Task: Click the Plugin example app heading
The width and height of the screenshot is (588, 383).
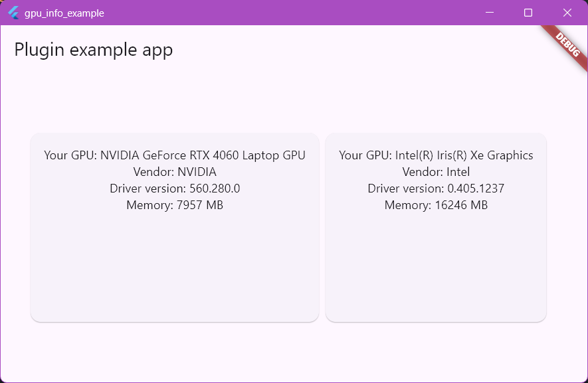Action: pyautogui.click(x=94, y=50)
